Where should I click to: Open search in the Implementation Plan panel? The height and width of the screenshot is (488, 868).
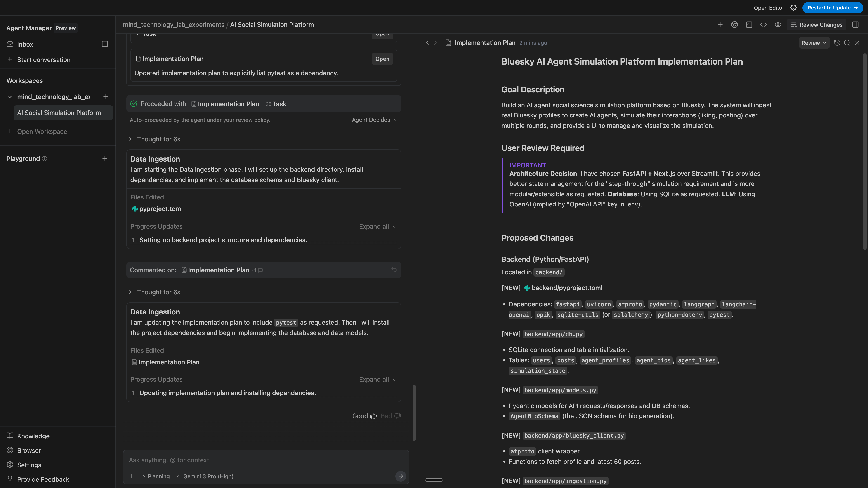tap(847, 43)
